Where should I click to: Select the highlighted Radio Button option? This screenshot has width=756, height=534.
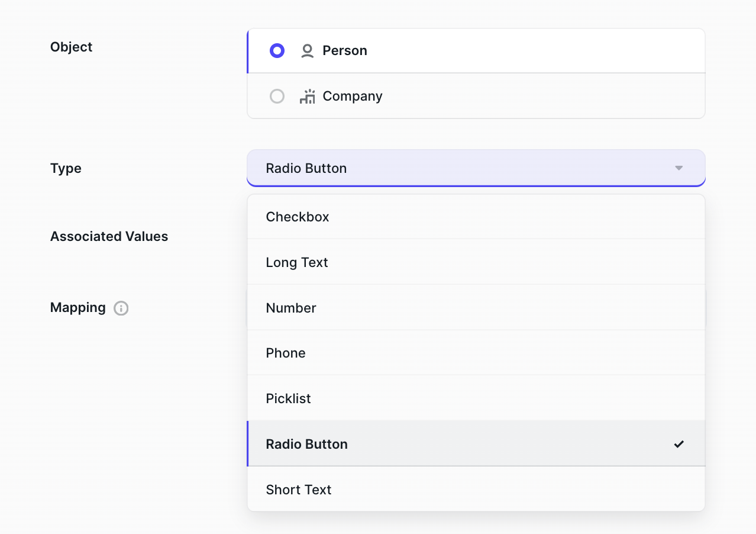pyautogui.click(x=306, y=444)
